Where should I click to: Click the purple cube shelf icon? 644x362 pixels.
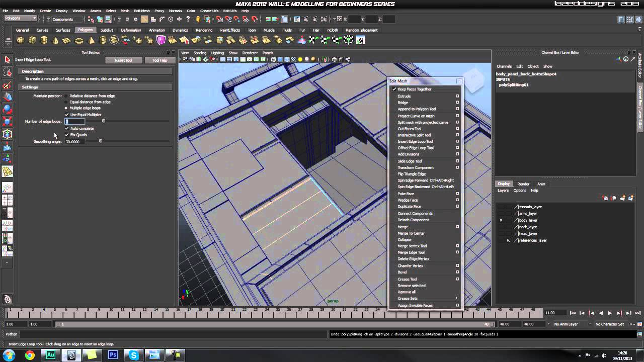[161, 40]
